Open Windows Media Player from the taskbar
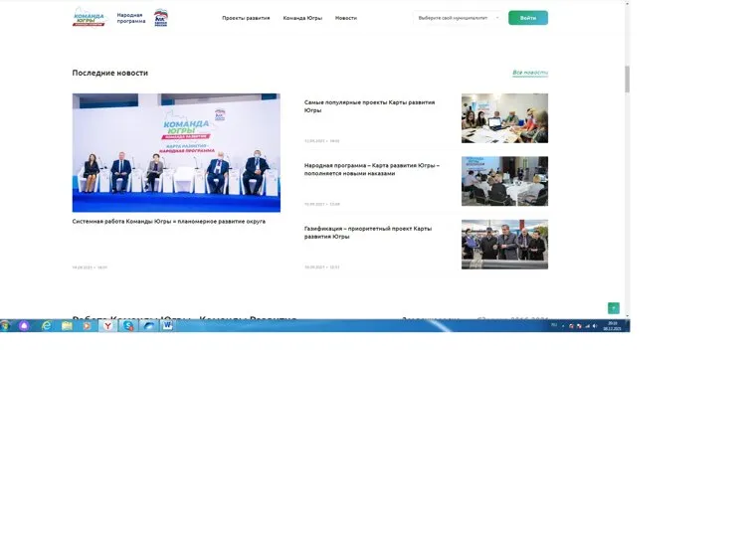Viewport: 756px width, 535px height. [87, 326]
